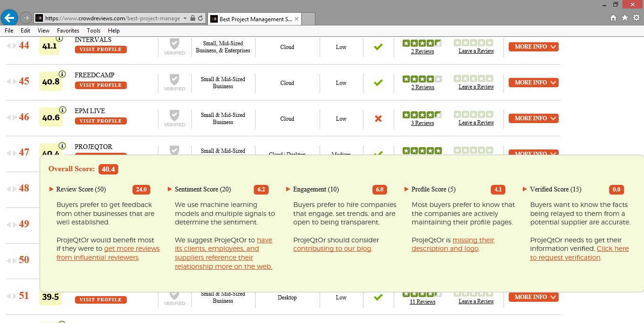Click 'contributing to our blog' link
Image resolution: width=644 pixels, height=323 pixels.
pyautogui.click(x=332, y=249)
